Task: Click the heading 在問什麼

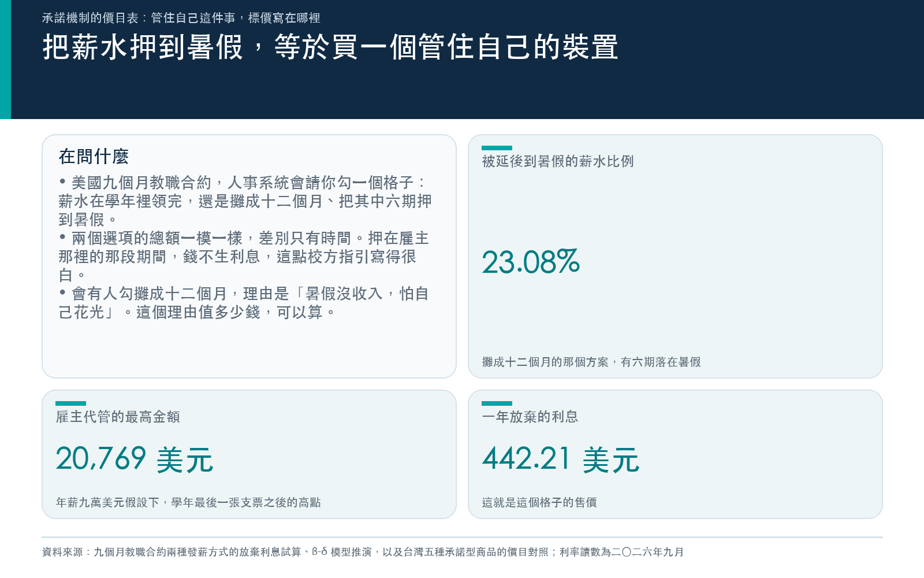Action: point(94,156)
